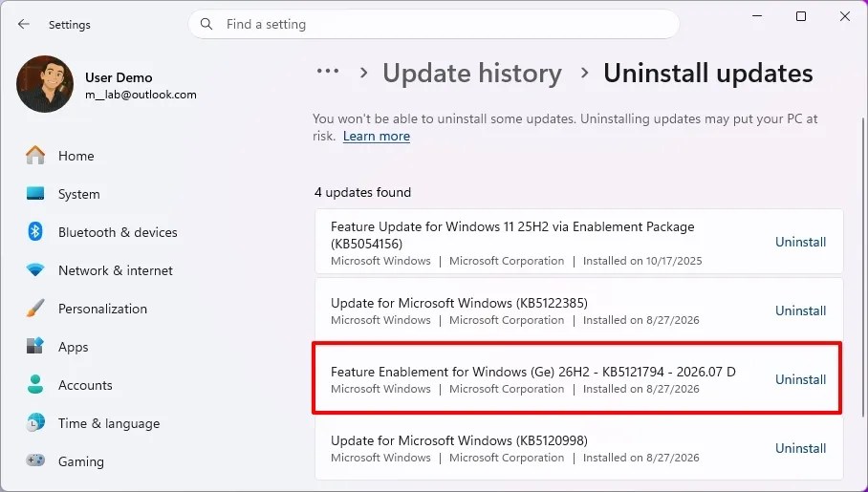The image size is (868, 492).
Task: Click the Time & language globe icon
Action: tap(35, 423)
